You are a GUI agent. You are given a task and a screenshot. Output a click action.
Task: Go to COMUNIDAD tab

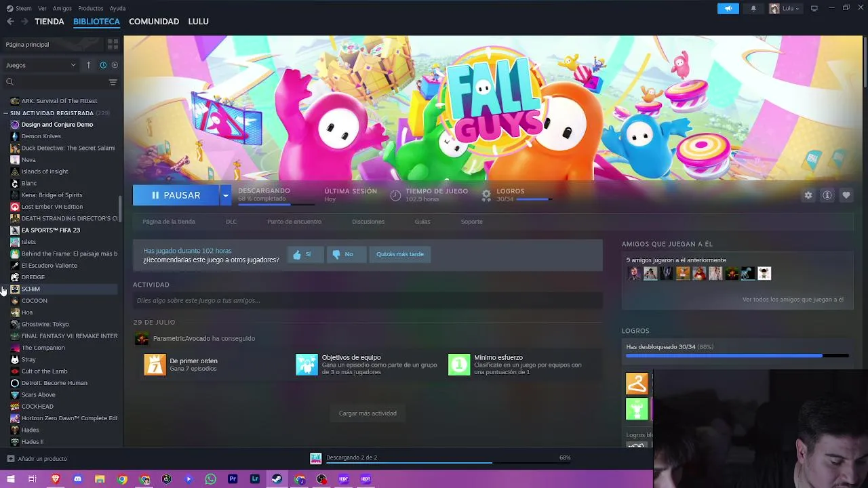coord(154,22)
